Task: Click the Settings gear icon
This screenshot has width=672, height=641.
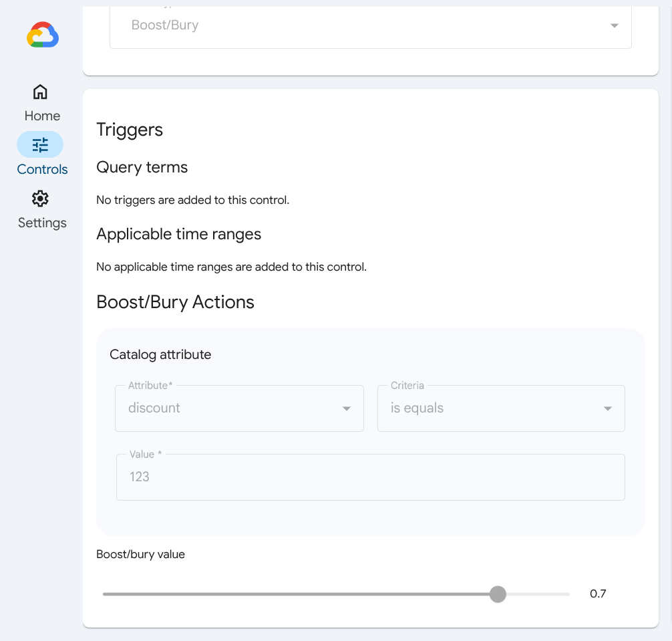Action: (x=40, y=199)
